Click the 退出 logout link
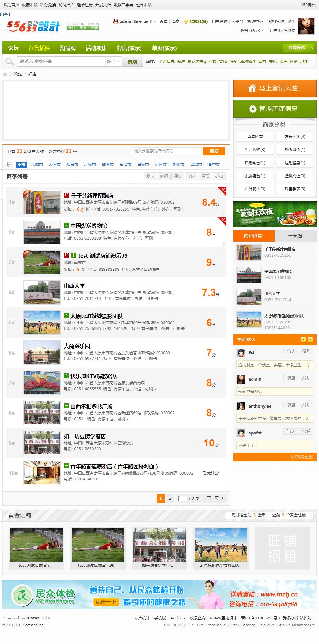 point(292,22)
